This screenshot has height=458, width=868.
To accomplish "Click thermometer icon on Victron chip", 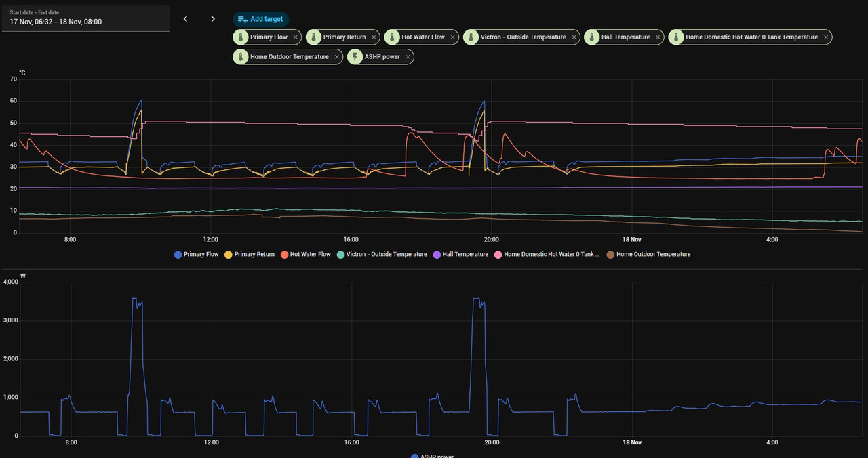I will [471, 37].
